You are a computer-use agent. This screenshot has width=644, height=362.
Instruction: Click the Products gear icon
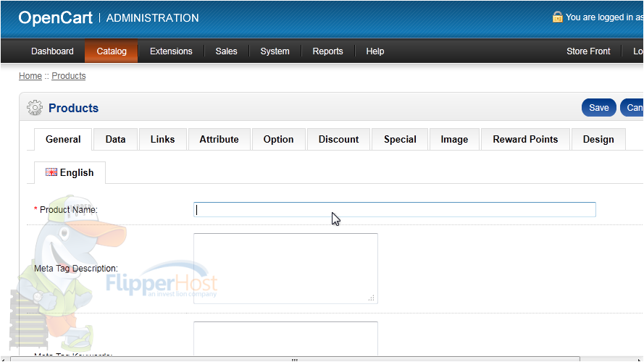tap(35, 108)
